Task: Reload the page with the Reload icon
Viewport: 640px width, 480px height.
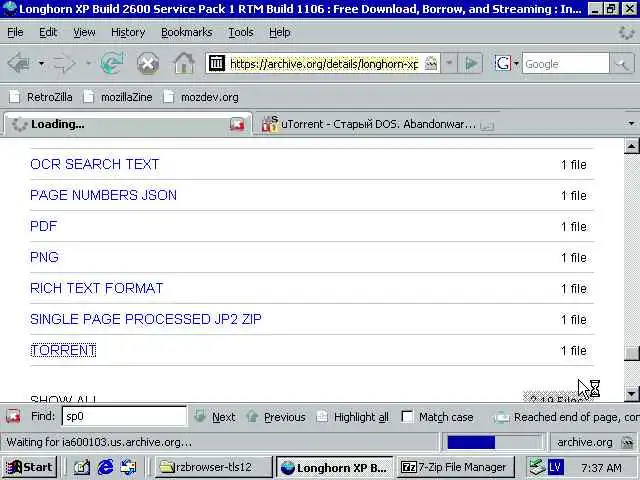Action: click(112, 63)
